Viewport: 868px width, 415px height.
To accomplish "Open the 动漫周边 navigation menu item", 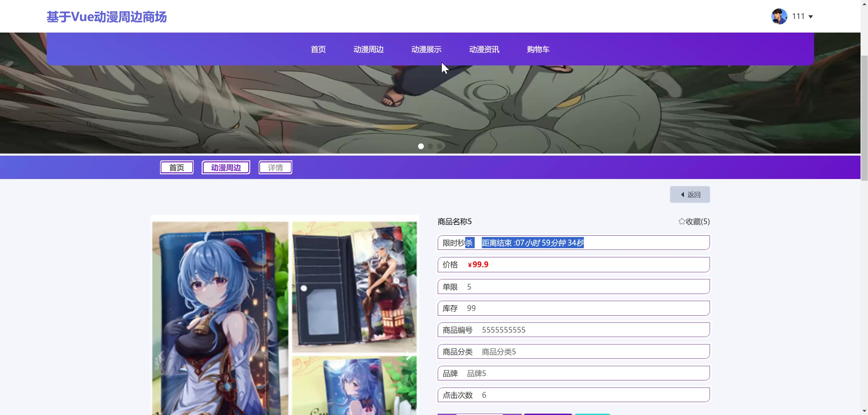I will point(369,50).
